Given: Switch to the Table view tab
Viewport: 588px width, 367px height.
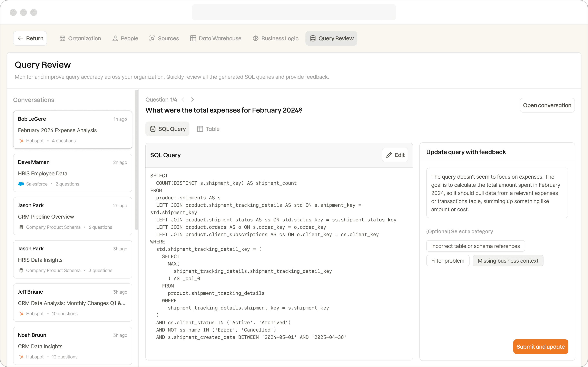Looking at the screenshot, I should 208,129.
